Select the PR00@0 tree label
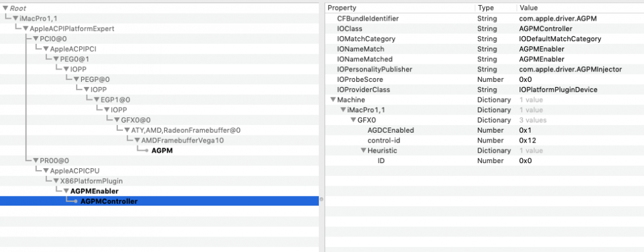 tap(54, 160)
